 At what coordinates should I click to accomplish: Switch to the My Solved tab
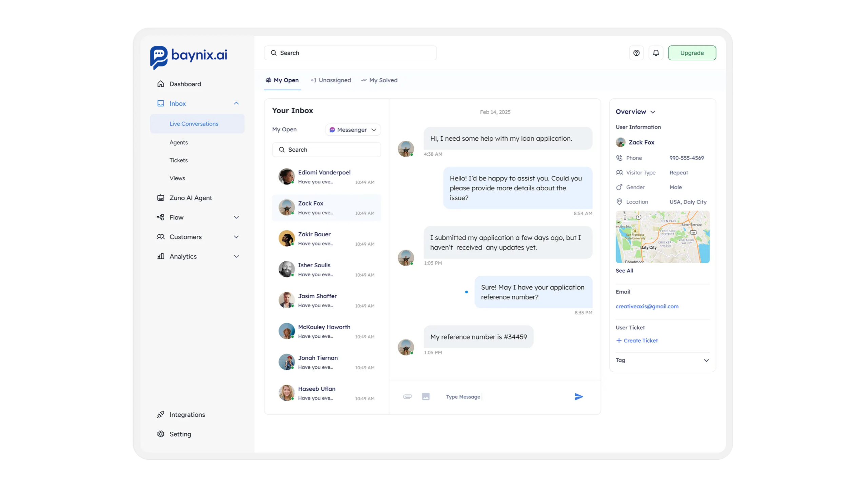(379, 80)
